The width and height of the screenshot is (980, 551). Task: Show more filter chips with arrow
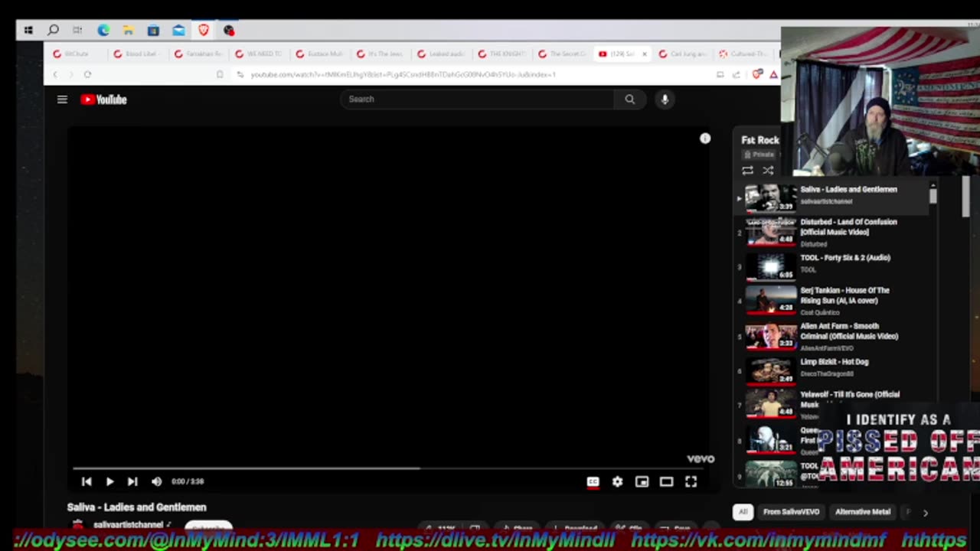925,513
